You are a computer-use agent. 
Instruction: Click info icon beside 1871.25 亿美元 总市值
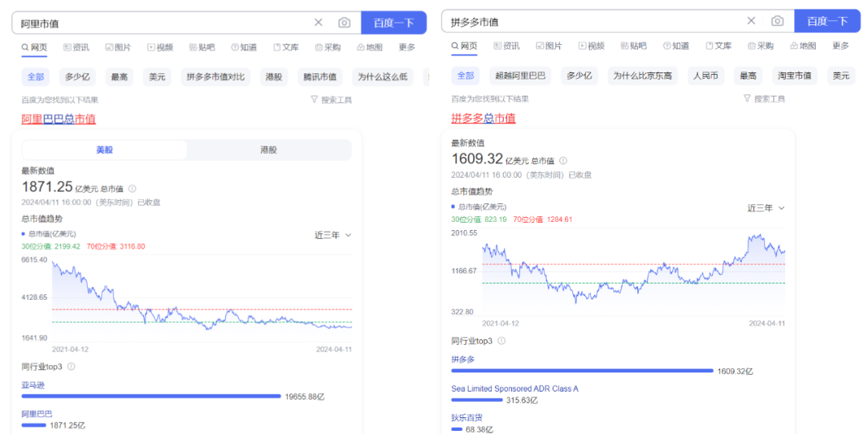[x=133, y=189]
